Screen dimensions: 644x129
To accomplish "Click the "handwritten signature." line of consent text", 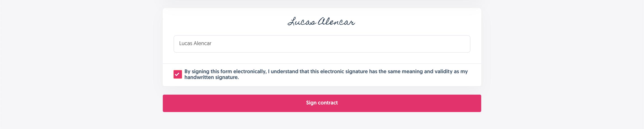I will coord(212,77).
